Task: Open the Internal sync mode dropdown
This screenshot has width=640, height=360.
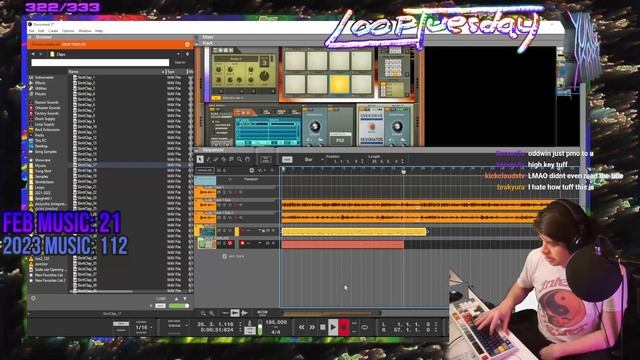Action: pyautogui.click(x=177, y=326)
